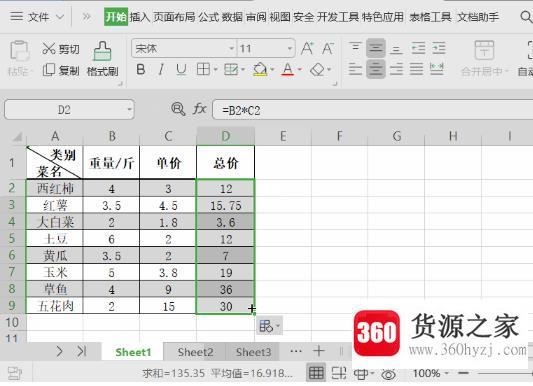Click the justify alignment icon
Screen dimensions: 533x386
tap(416, 69)
